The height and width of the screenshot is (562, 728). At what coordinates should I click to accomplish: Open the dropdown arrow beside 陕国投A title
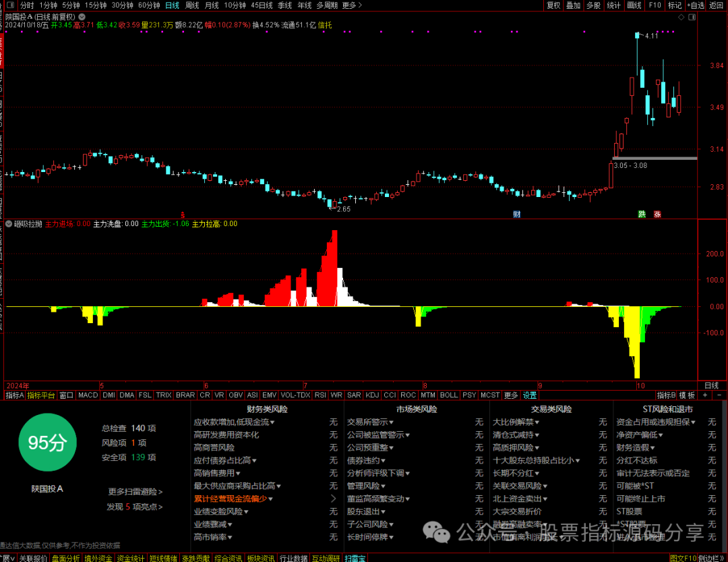(82, 17)
